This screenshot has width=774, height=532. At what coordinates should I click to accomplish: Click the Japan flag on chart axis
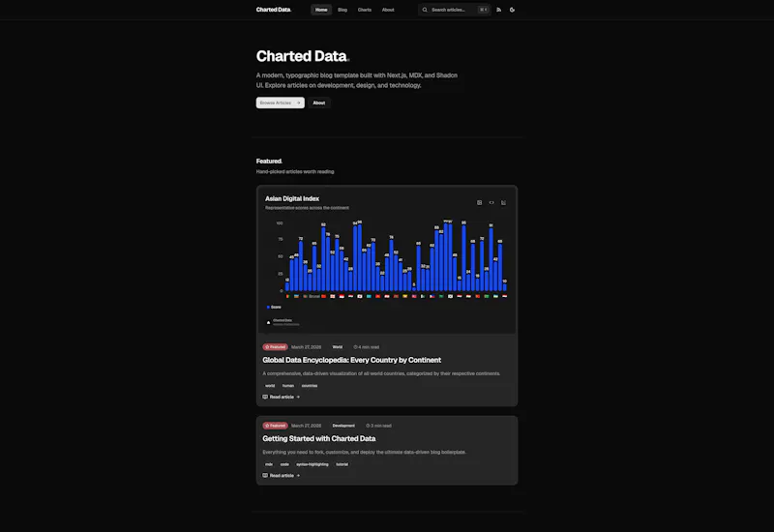pyautogui.click(x=360, y=297)
